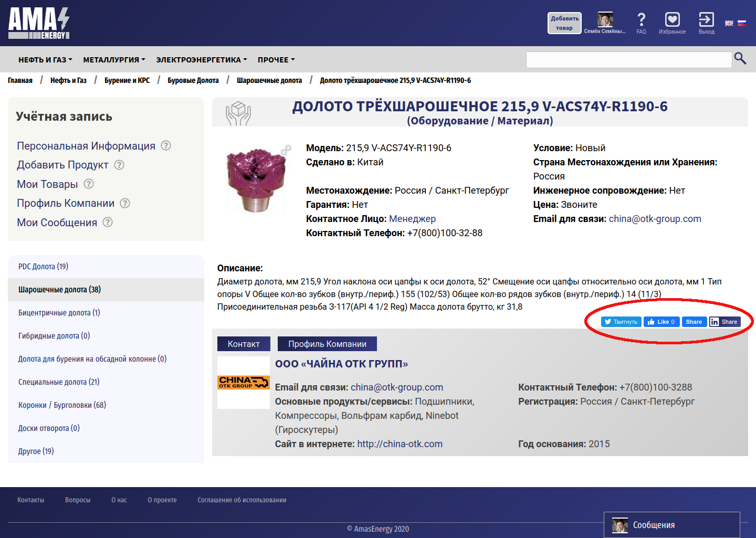
Task: Open Избранное favorites heart icon
Action: [x=672, y=20]
